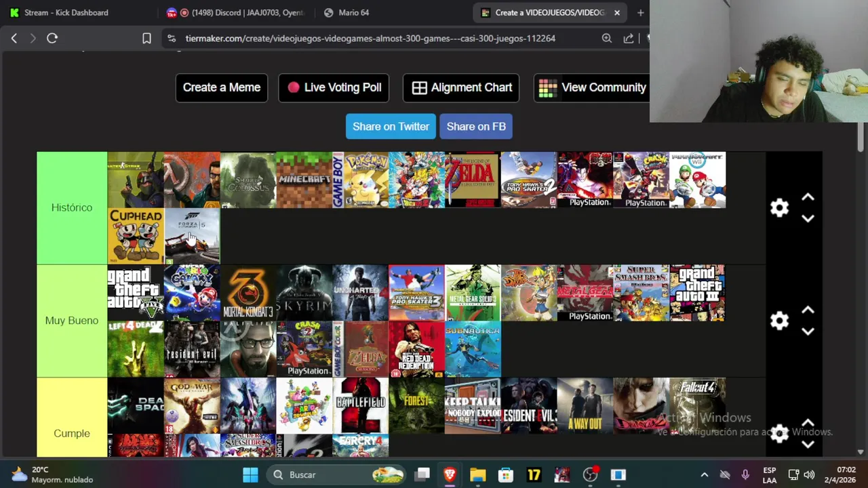
Task: Select the Cuphead game tile
Action: tap(136, 236)
